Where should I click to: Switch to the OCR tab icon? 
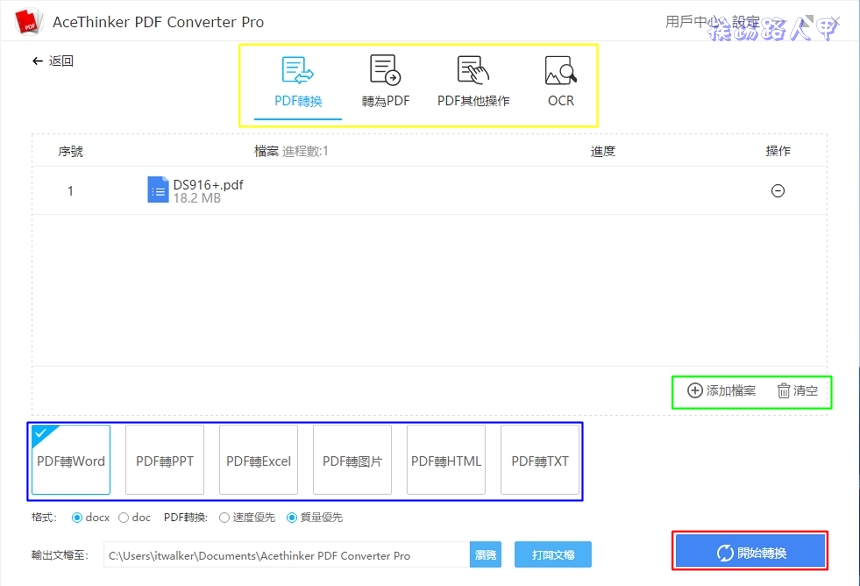coord(561,70)
